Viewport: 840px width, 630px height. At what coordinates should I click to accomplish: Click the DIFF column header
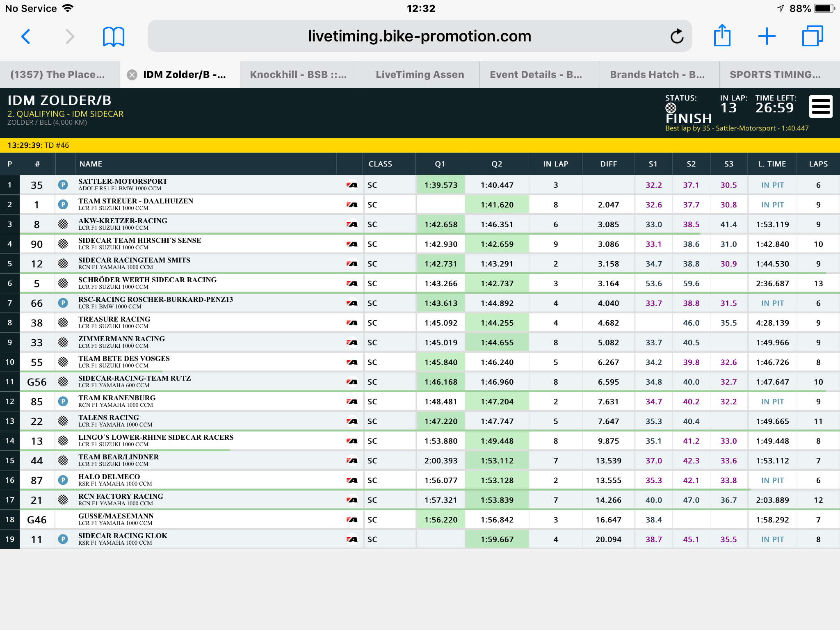pyautogui.click(x=608, y=164)
